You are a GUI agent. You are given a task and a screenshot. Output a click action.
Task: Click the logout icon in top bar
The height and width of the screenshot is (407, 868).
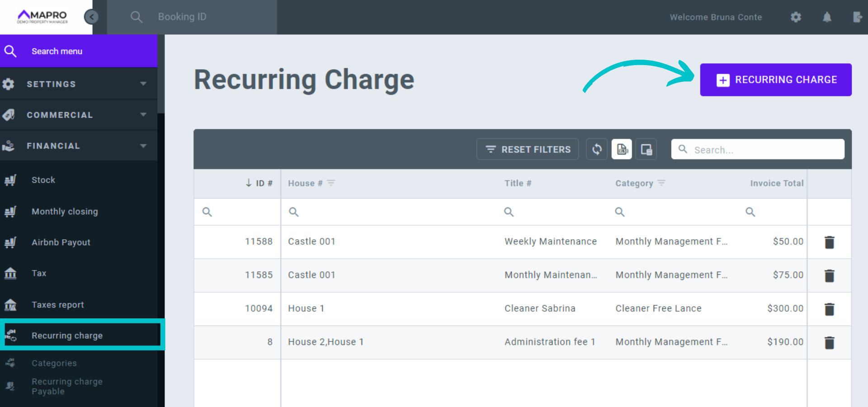(857, 17)
